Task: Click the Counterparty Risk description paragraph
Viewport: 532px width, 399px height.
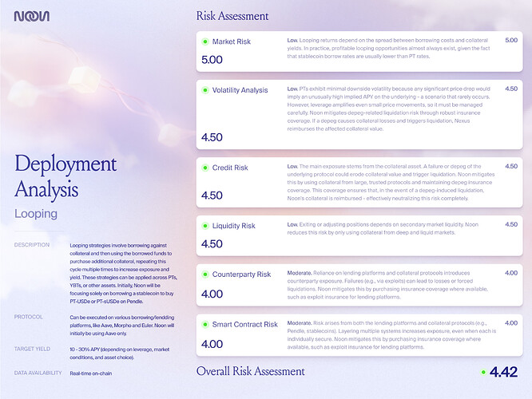Action: [x=387, y=285]
